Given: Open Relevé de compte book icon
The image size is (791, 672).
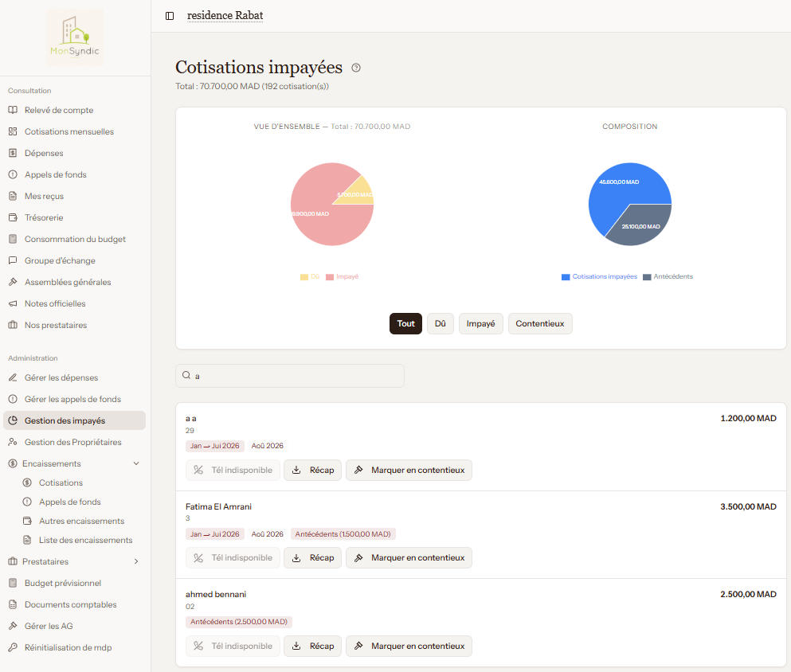Looking at the screenshot, I should [13, 110].
